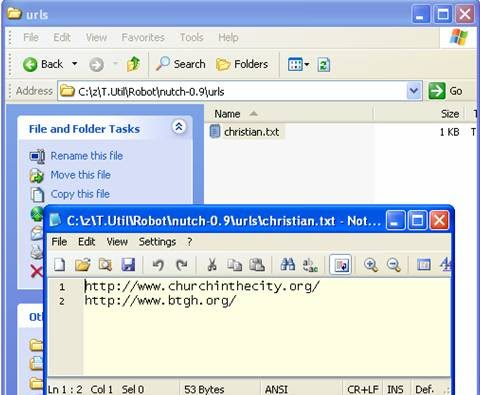Screen dimensions: 480x395
Task: Sort files by the Name column header
Action: [288, 114]
